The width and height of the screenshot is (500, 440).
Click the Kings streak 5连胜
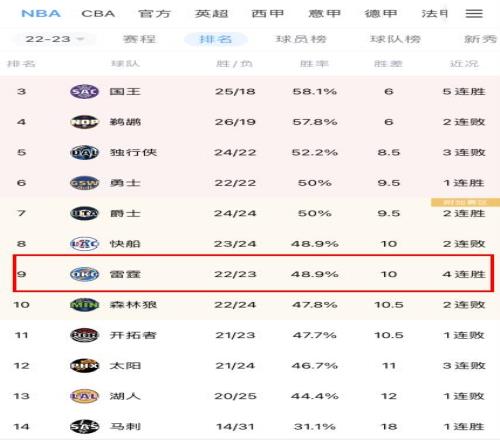[464, 91]
